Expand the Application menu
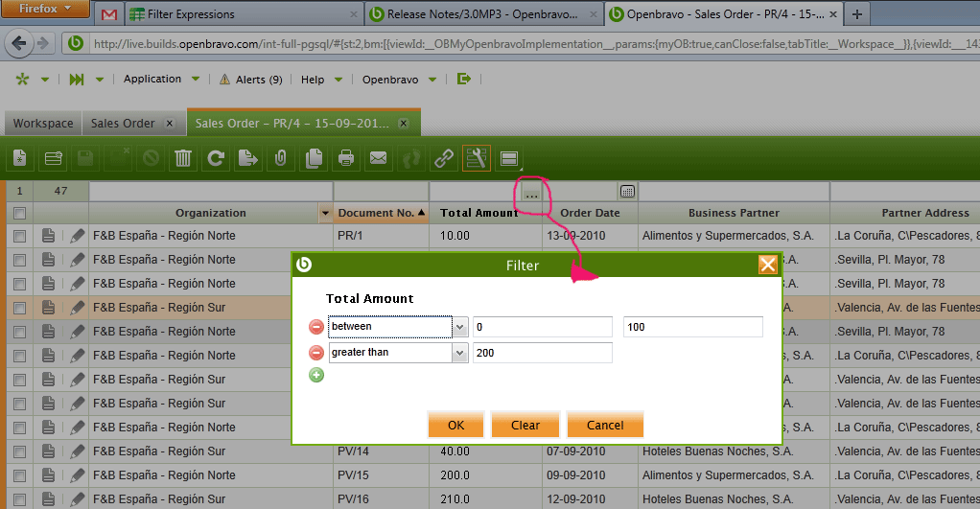This screenshot has height=509, width=980. click(161, 80)
